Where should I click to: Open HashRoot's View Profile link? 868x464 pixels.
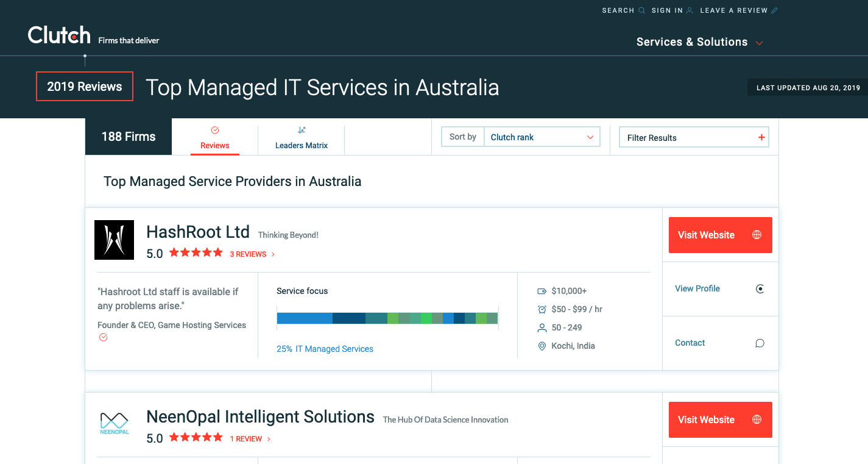click(x=697, y=288)
